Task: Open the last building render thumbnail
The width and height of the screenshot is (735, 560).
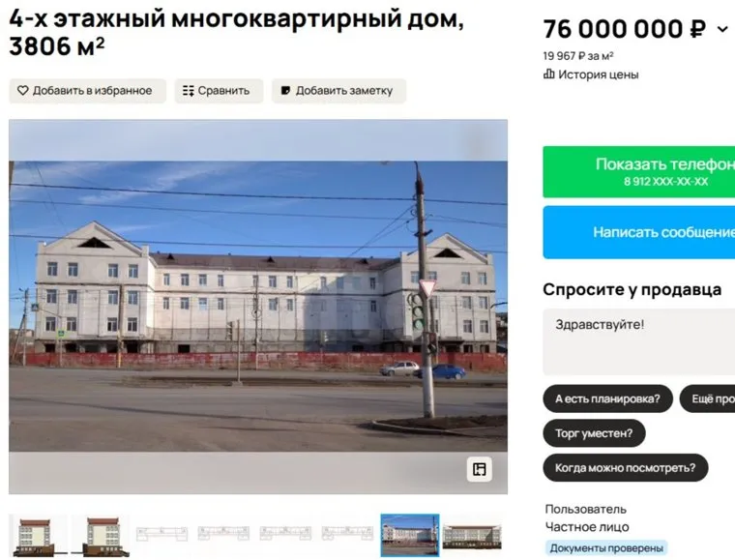Action: (x=472, y=535)
